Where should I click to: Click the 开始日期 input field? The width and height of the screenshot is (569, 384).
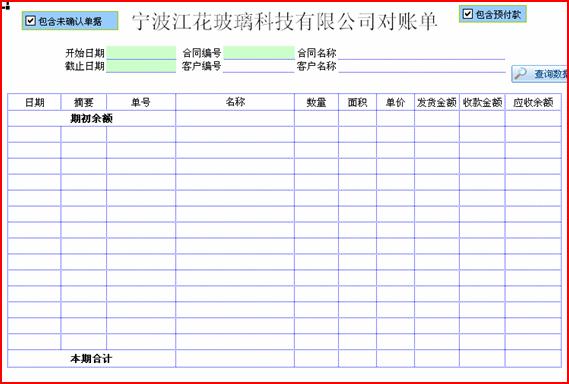(x=141, y=53)
